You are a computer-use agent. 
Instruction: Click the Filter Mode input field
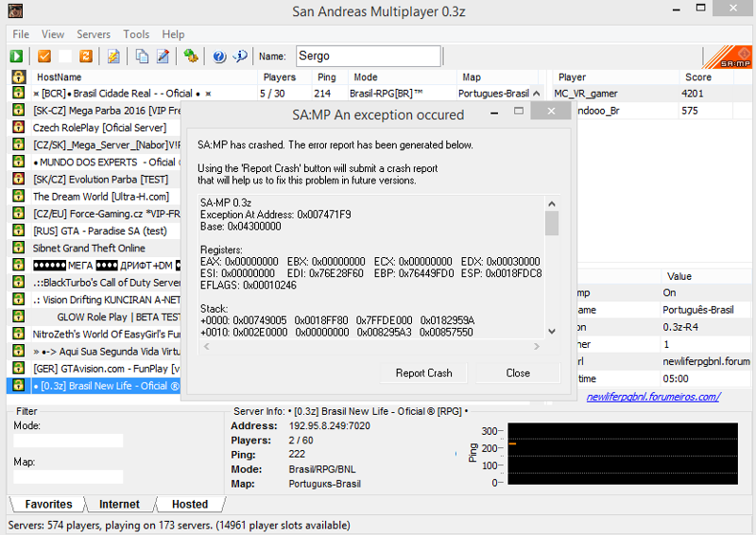pyautogui.click(x=68, y=440)
